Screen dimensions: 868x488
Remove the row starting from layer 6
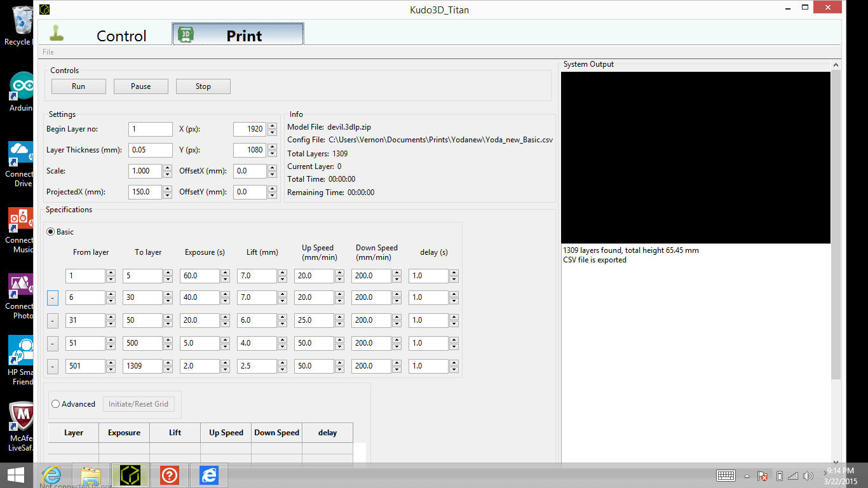[x=53, y=297]
